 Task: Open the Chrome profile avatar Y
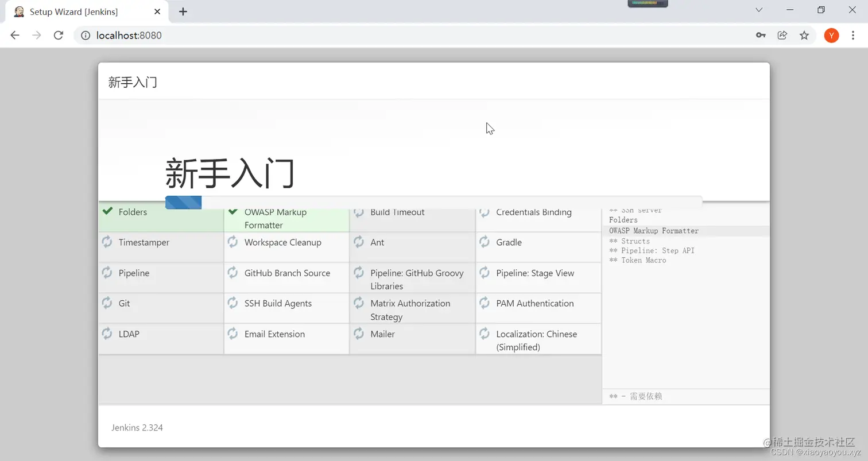(831, 35)
